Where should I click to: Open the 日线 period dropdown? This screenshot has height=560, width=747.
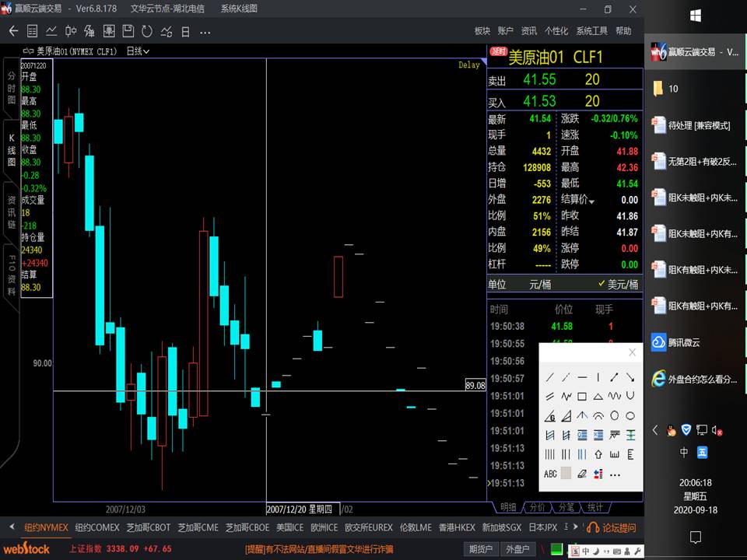point(138,51)
